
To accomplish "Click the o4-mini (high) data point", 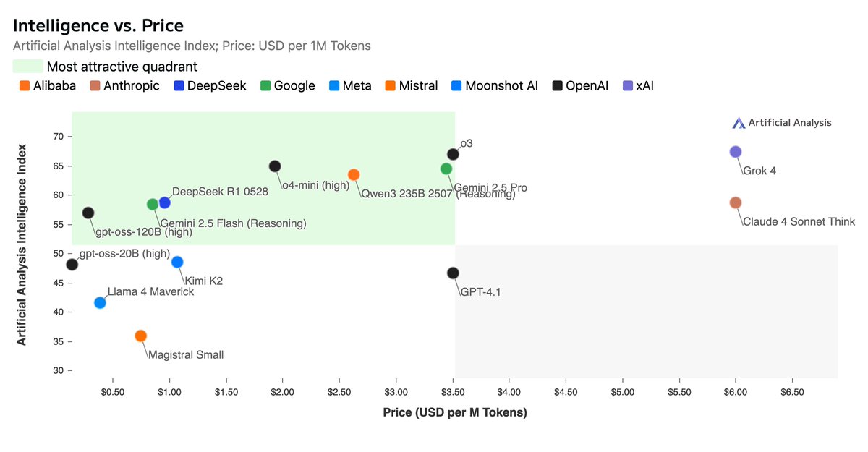I will point(275,166).
